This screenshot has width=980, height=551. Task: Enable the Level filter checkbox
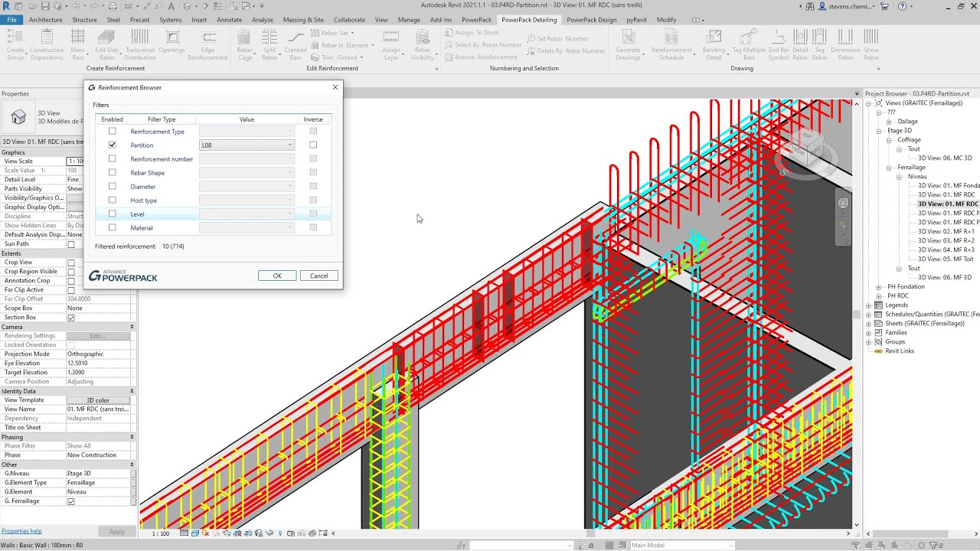coord(113,214)
